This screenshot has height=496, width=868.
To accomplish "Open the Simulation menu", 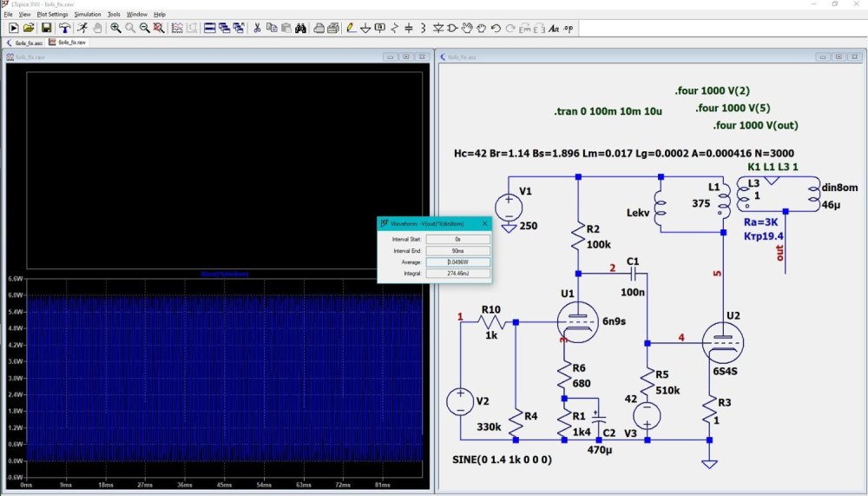I will coord(88,15).
